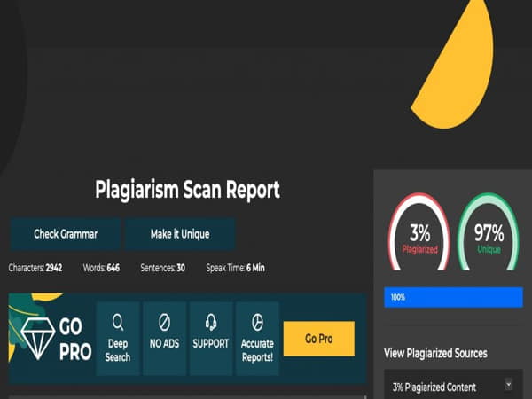Image resolution: width=532 pixels, height=399 pixels.
Task: Click the Deep Search label text
Action: pyautogui.click(x=118, y=350)
